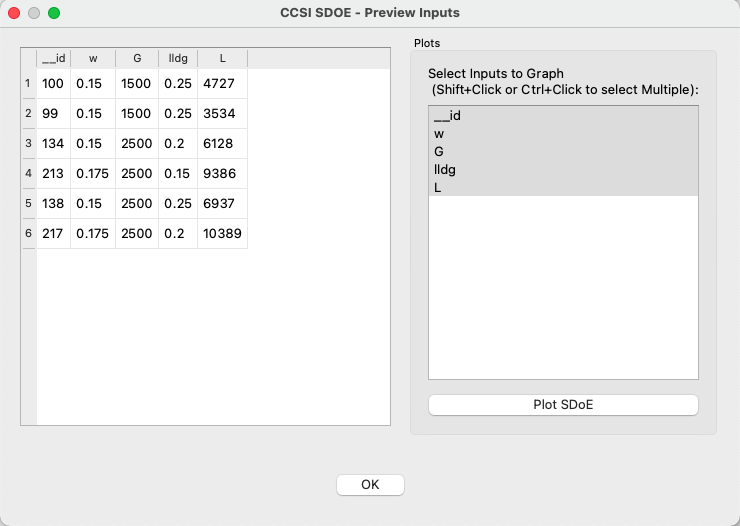
Task: Click the cell with id value 100
Action: click(53, 83)
